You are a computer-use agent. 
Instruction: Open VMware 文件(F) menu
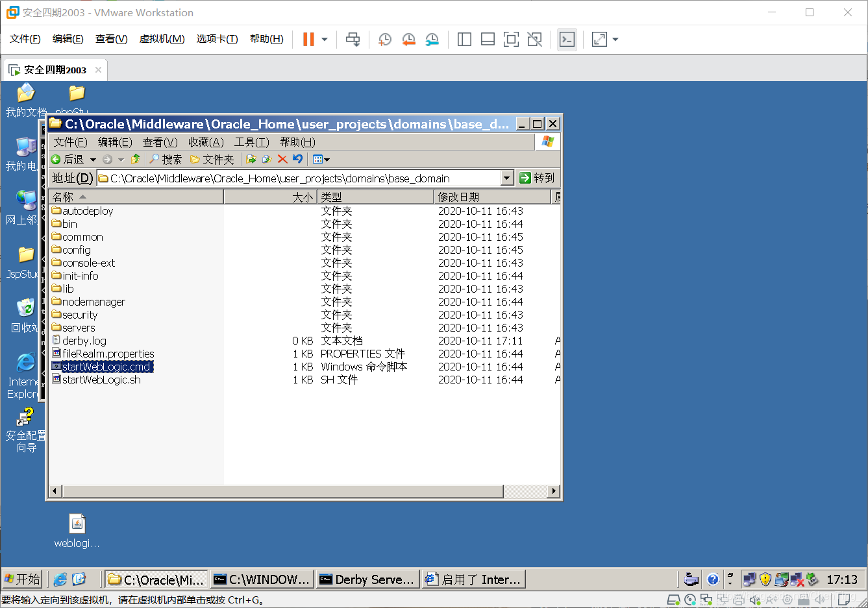pyautogui.click(x=25, y=39)
